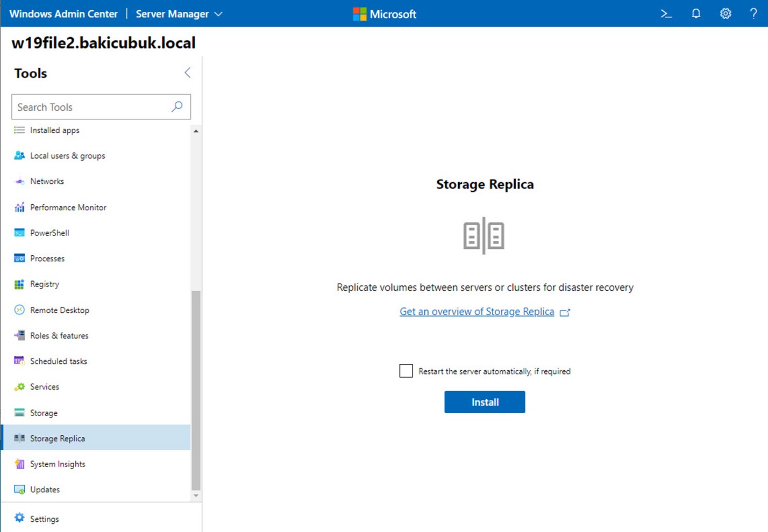The image size is (768, 532).
Task: Open the Updates tool label
Action: click(x=45, y=490)
